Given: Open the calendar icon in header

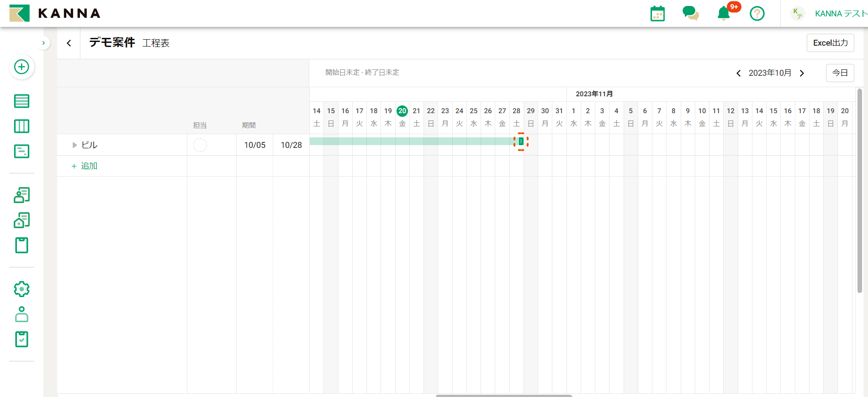Looking at the screenshot, I should click(657, 14).
